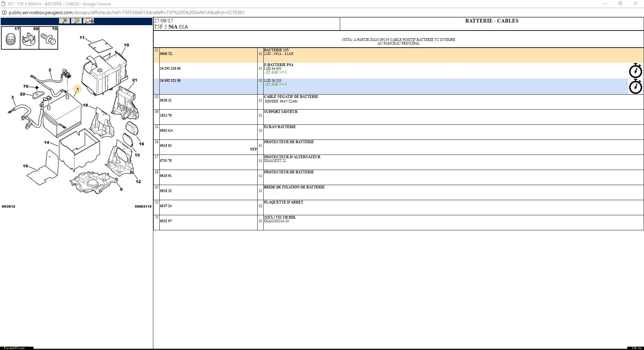
Task: Select part reference 5615 83
Action: (166, 145)
